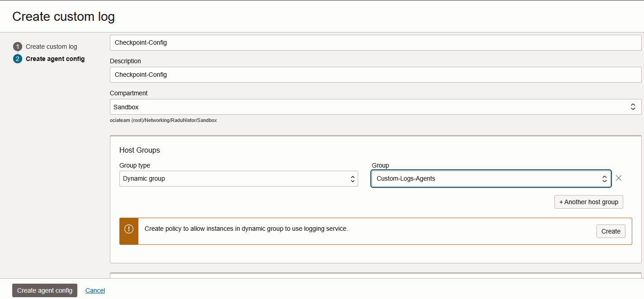Screen dimensions: 644x299
Task: Cancel the custom log creation
Action: point(95,290)
